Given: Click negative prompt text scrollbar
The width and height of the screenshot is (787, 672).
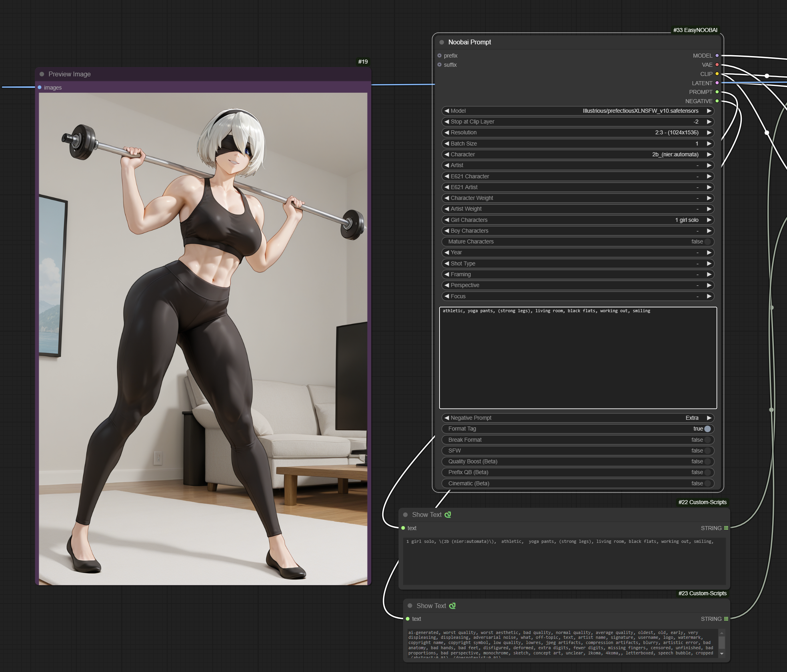Looking at the screenshot, I should (x=722, y=643).
